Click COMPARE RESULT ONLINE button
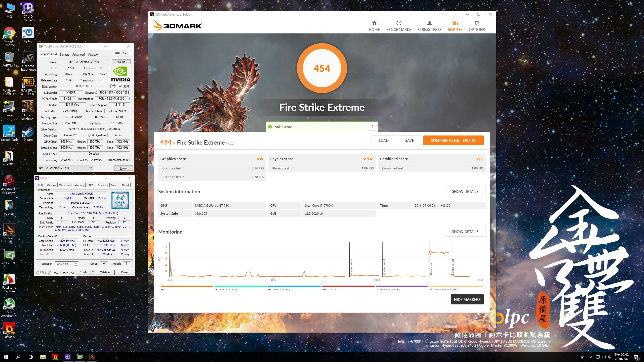The height and width of the screenshot is (362, 644). (x=453, y=141)
